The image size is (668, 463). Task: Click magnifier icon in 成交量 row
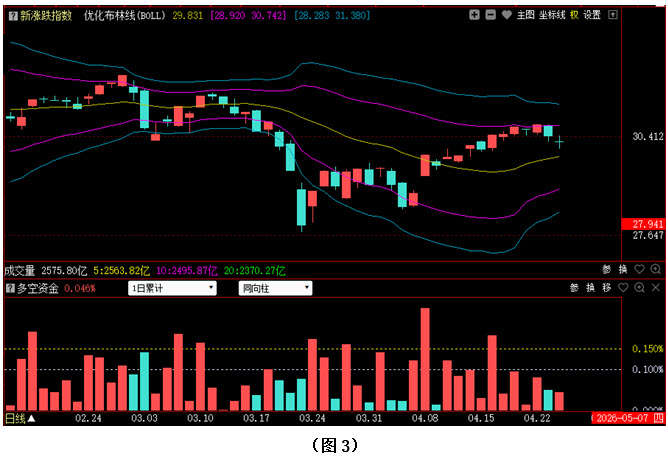click(655, 270)
